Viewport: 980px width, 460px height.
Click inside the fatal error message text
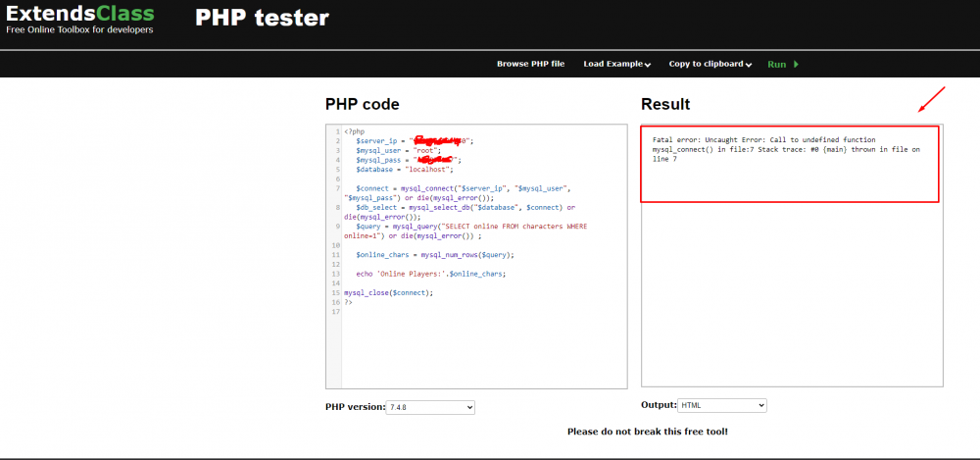(764, 149)
